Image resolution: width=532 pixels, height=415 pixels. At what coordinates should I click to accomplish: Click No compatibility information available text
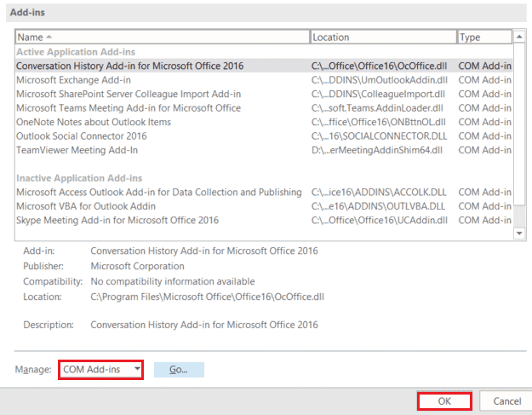point(173,281)
